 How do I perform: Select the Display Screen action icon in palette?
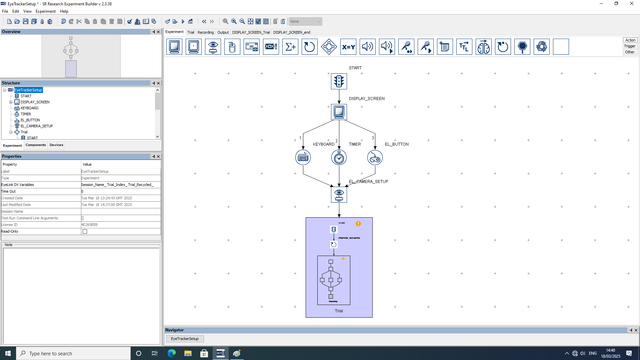(174, 47)
